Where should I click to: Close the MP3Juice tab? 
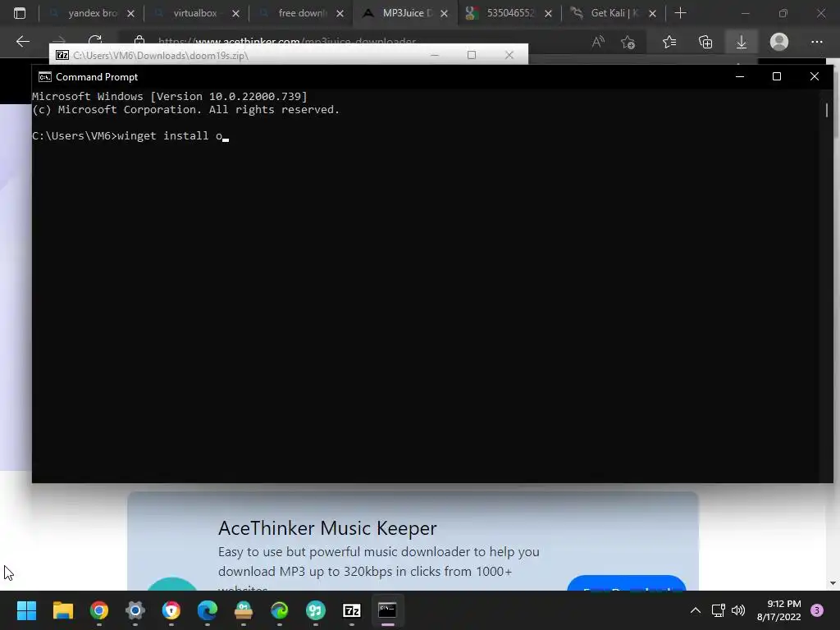(444, 13)
